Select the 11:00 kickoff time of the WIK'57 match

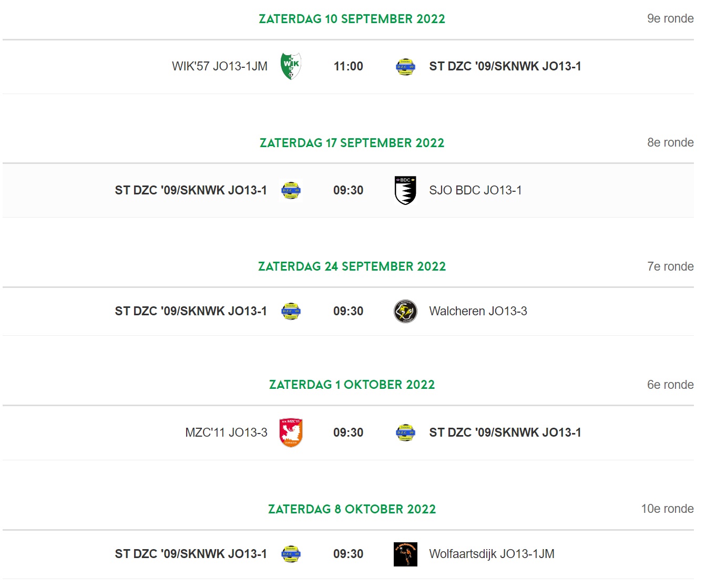coord(349,66)
